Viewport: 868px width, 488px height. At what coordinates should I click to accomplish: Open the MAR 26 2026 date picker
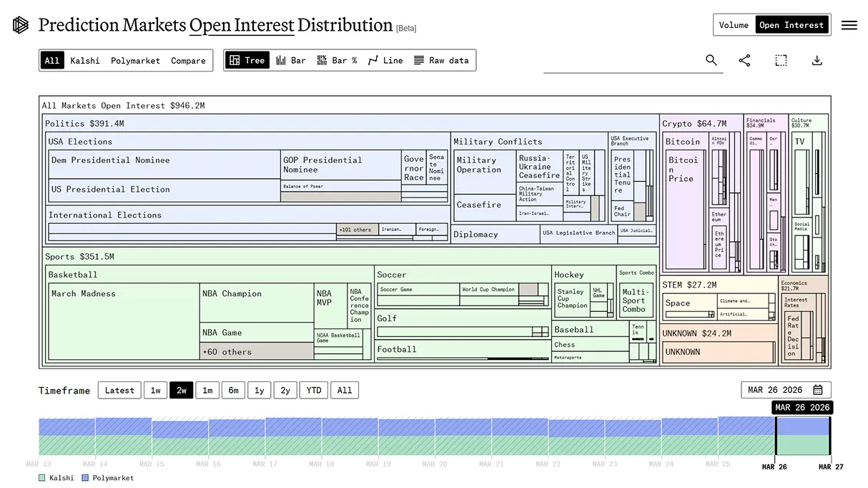coord(786,390)
